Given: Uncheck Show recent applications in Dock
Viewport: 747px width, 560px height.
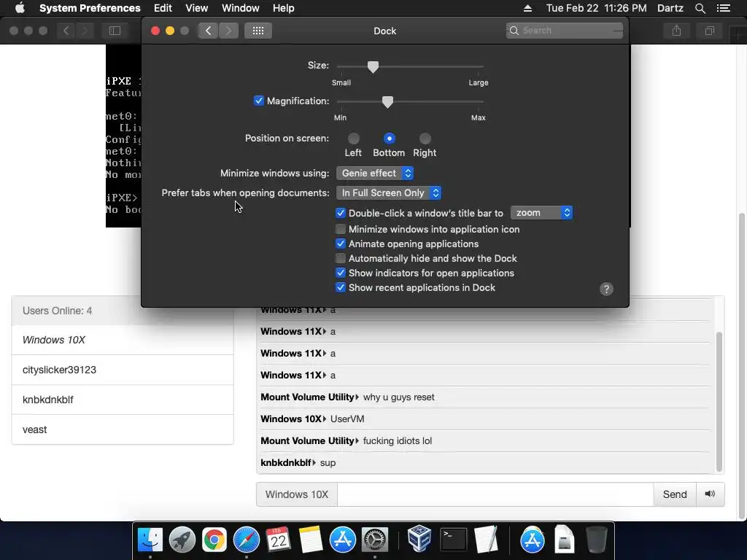Looking at the screenshot, I should click(341, 287).
